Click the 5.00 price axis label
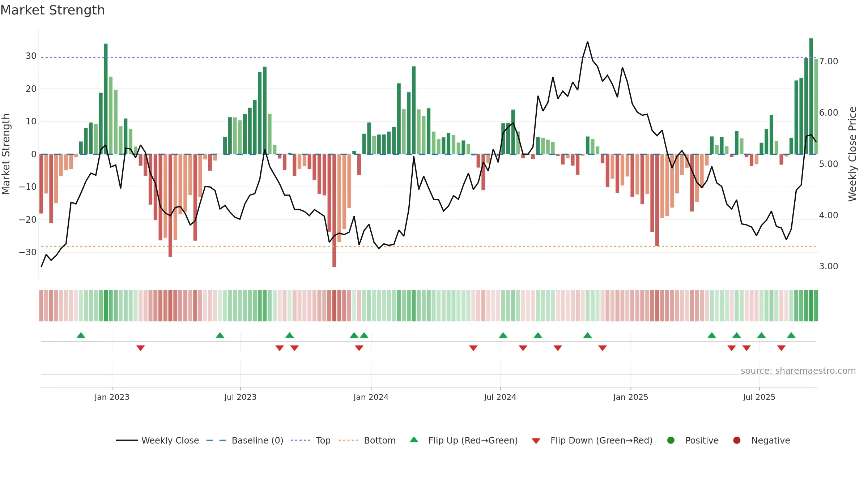Screen dimensions: 868x488 (x=829, y=164)
